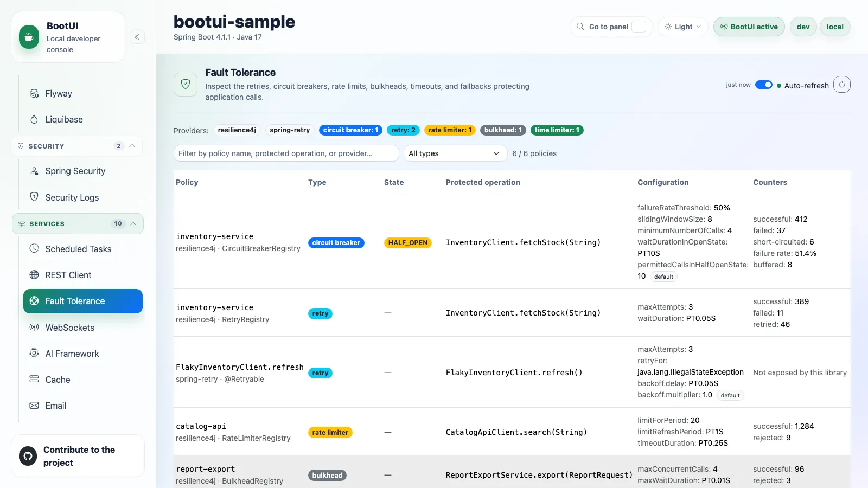Click the WebSockets broadcast icon
This screenshot has width=868, height=488.
34,328
